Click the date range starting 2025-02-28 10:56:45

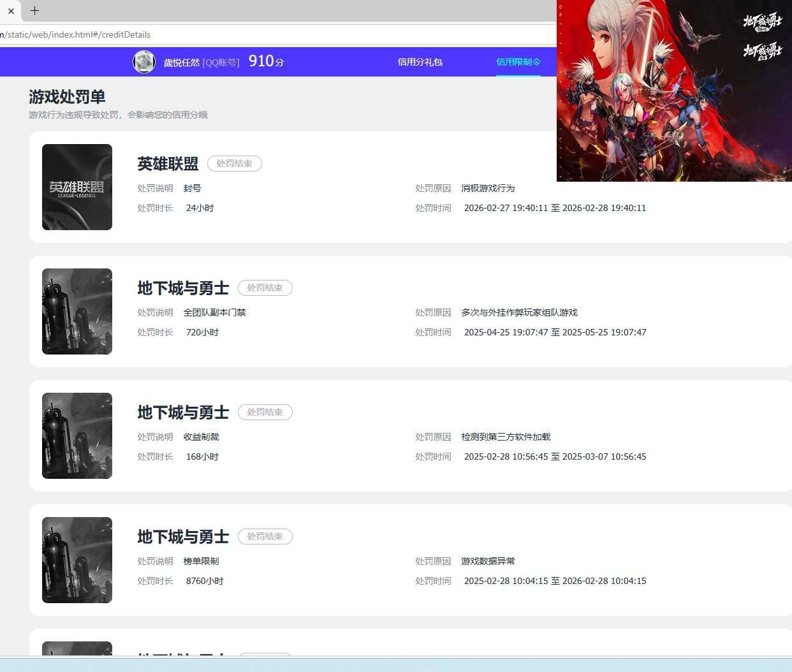(555, 457)
